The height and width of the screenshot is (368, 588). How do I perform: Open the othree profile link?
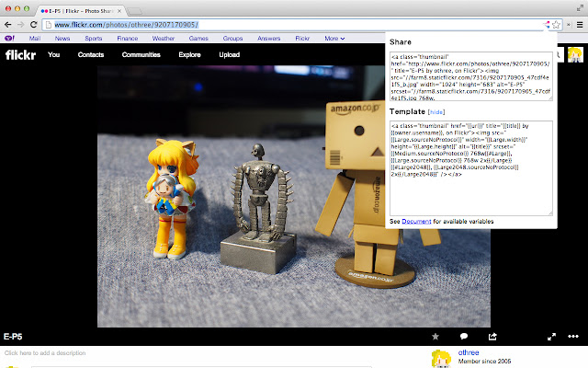click(x=469, y=352)
